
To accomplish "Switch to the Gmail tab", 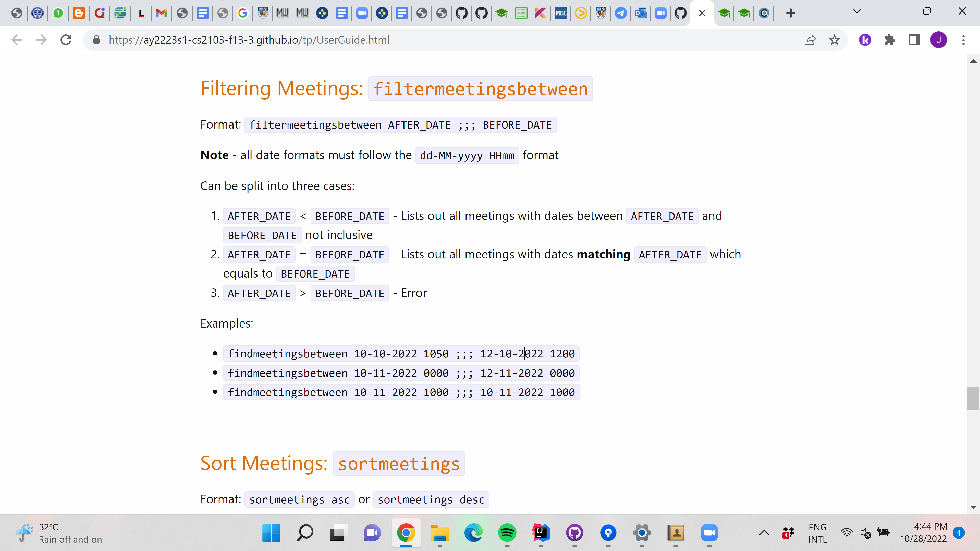I will pyautogui.click(x=161, y=13).
